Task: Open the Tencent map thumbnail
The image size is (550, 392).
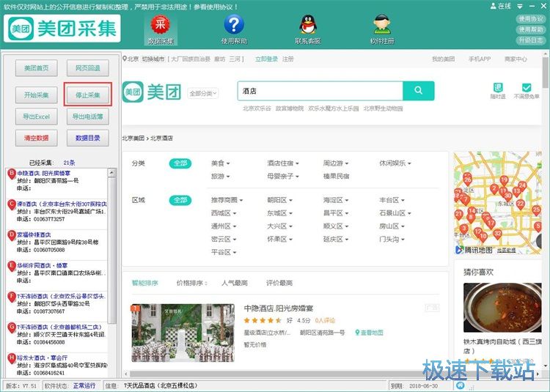Action: click(x=496, y=203)
